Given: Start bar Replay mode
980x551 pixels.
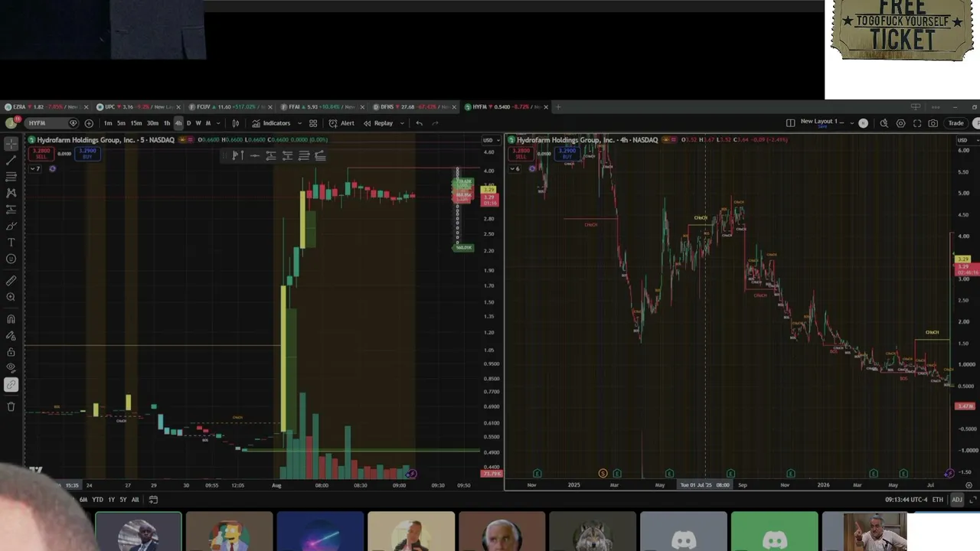Looking at the screenshot, I should click(378, 123).
